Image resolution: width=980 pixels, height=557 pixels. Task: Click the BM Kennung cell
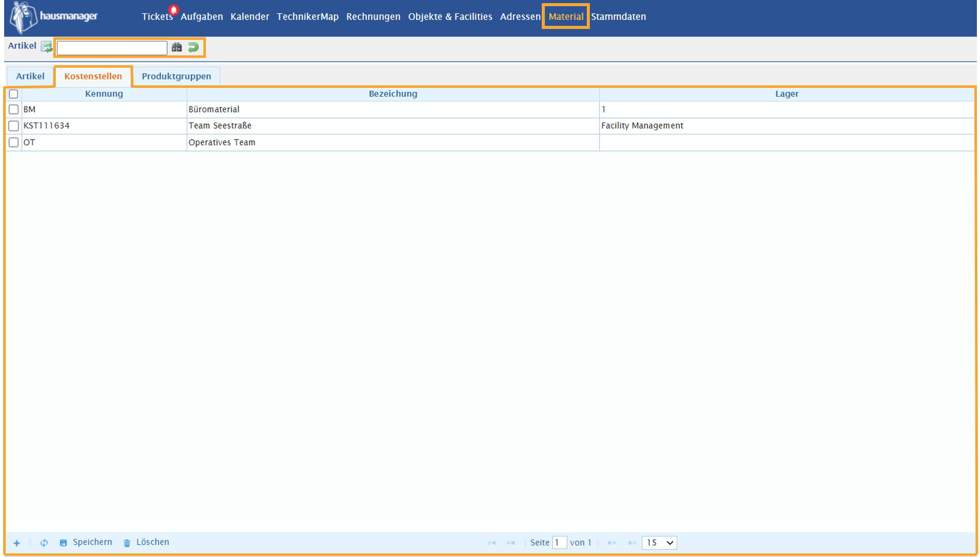[x=104, y=109]
